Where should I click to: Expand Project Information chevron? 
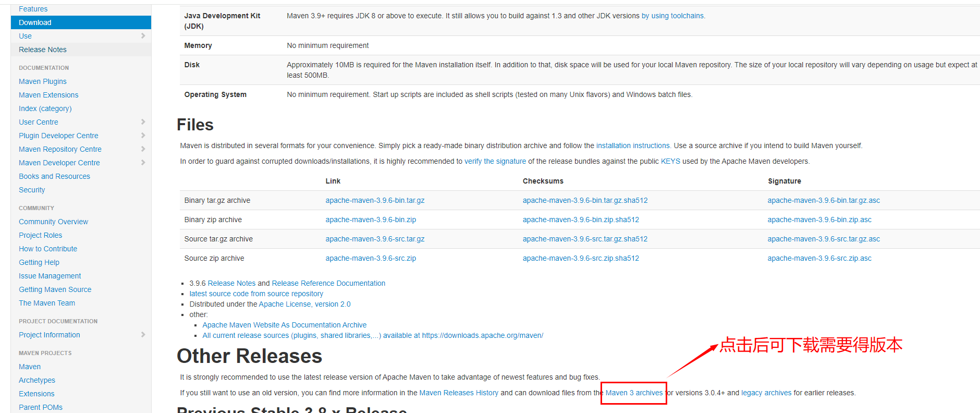pyautogui.click(x=143, y=334)
